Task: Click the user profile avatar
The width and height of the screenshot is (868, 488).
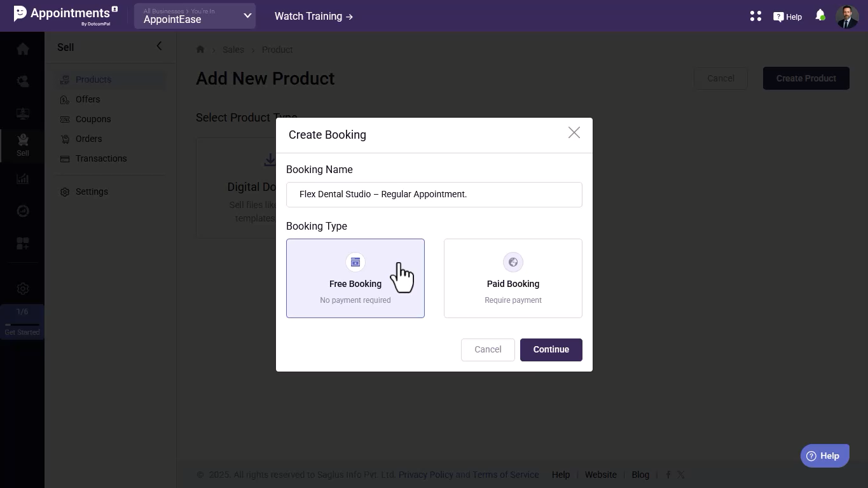Action: [846, 17]
